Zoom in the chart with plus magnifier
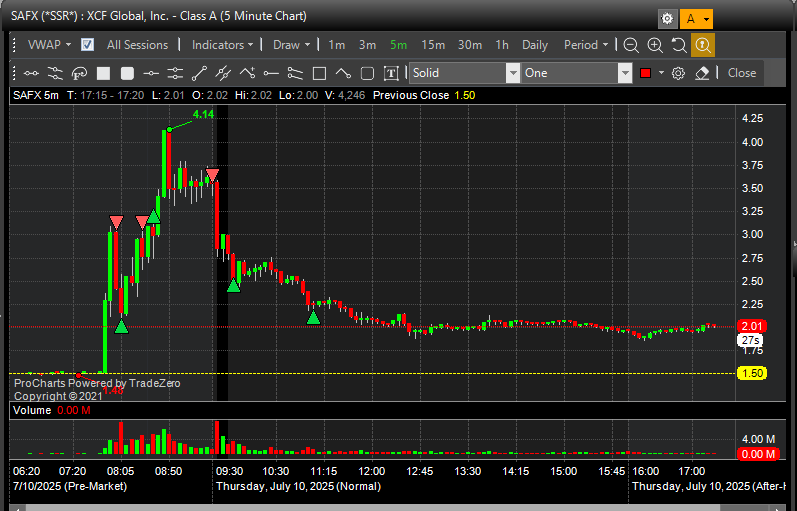 [655, 45]
